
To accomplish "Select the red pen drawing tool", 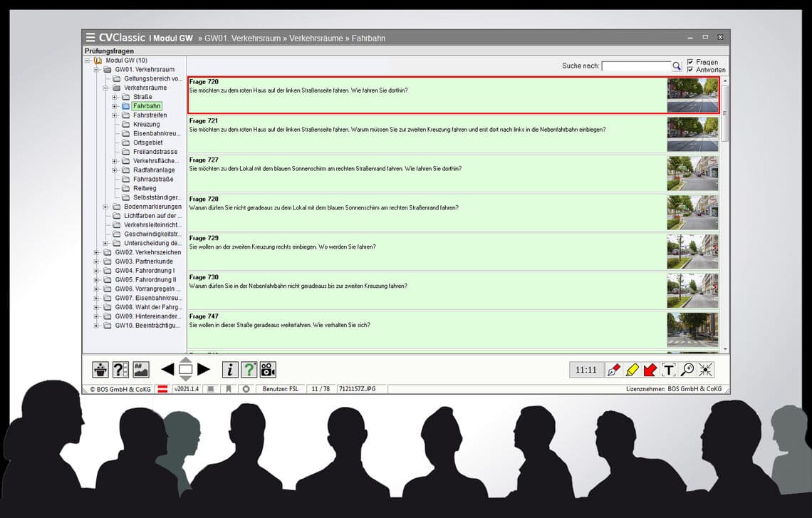I will [614, 370].
